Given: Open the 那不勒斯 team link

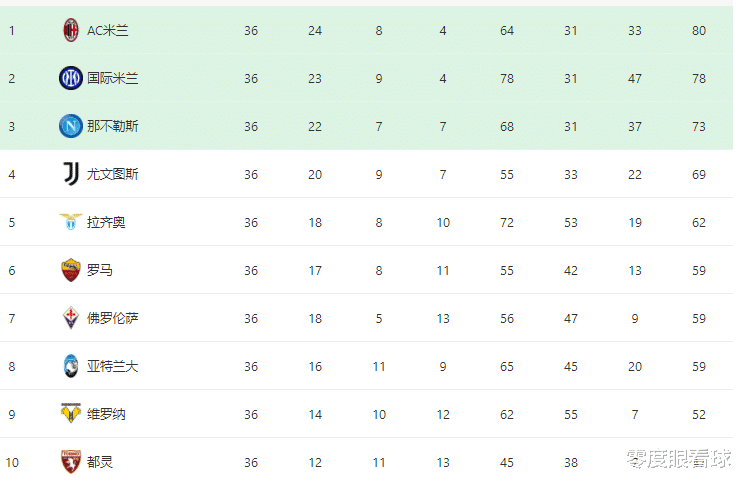Looking at the screenshot, I should point(112,126).
